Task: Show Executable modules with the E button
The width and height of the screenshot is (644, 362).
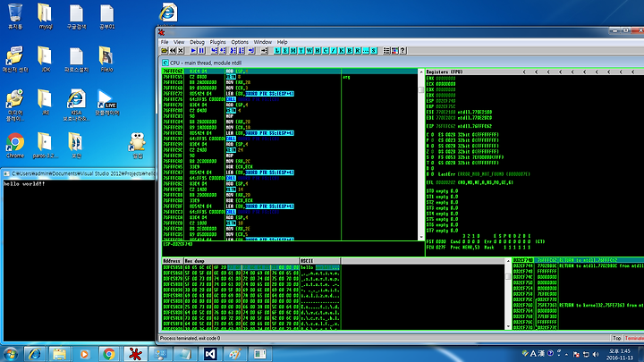Action: 285,50
